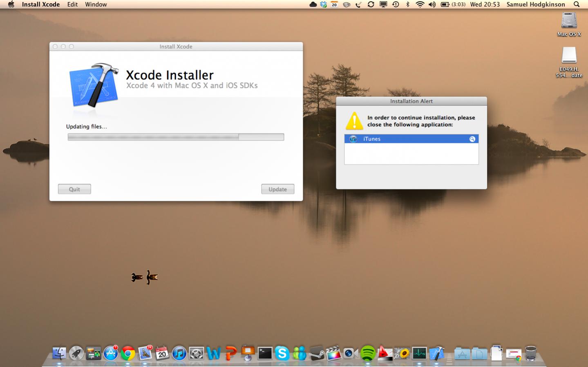The width and height of the screenshot is (588, 367).
Task: Open Steam from the Dock
Action: (316, 353)
